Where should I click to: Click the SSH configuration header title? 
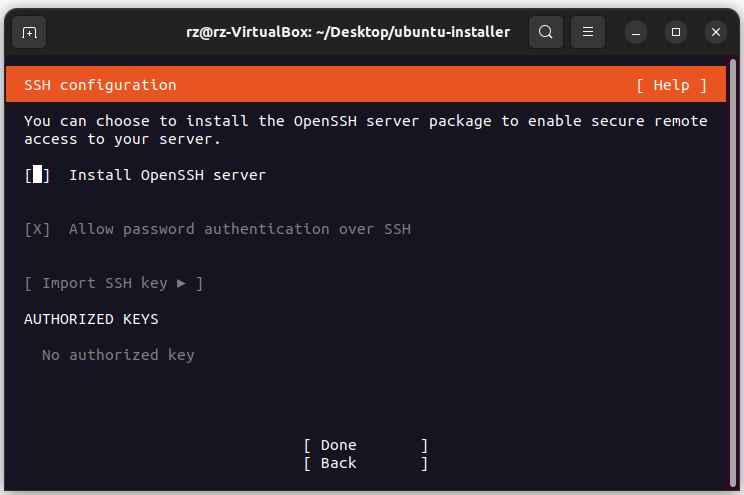tap(100, 85)
